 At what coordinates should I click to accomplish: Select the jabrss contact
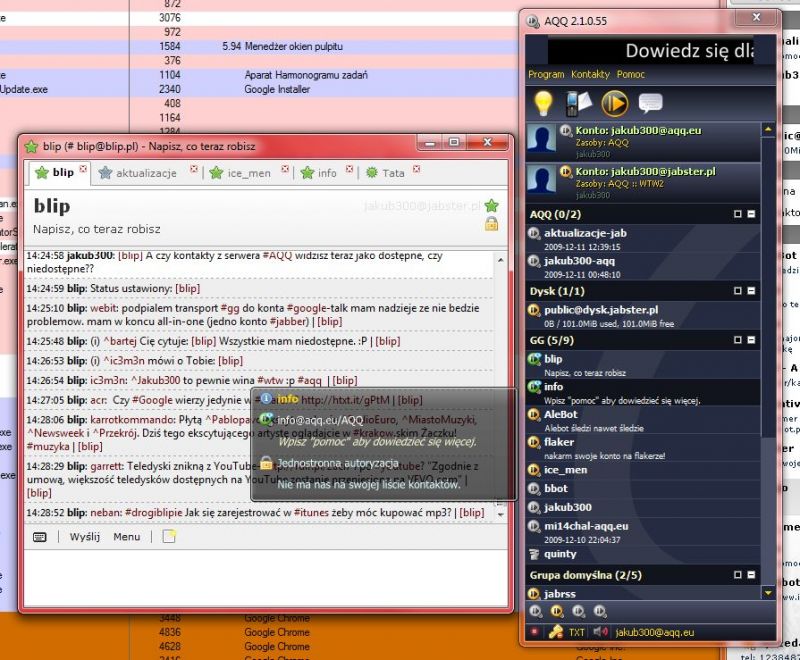coord(643,594)
